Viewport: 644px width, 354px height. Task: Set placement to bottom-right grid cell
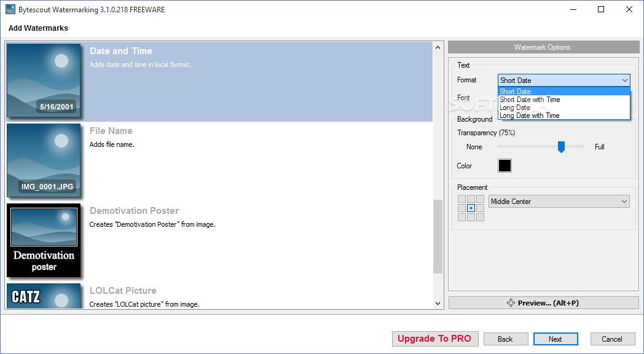coord(480,217)
